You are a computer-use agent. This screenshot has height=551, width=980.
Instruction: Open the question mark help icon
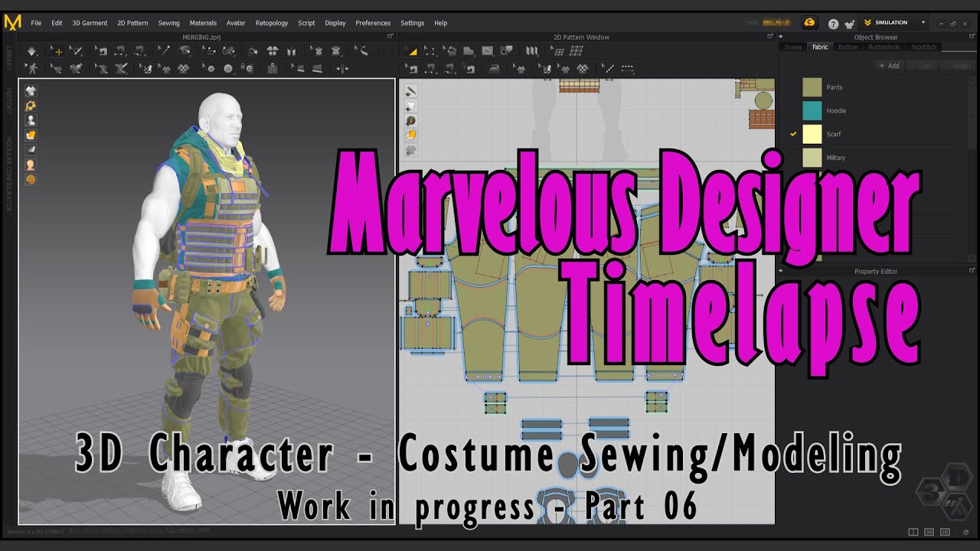click(x=834, y=24)
